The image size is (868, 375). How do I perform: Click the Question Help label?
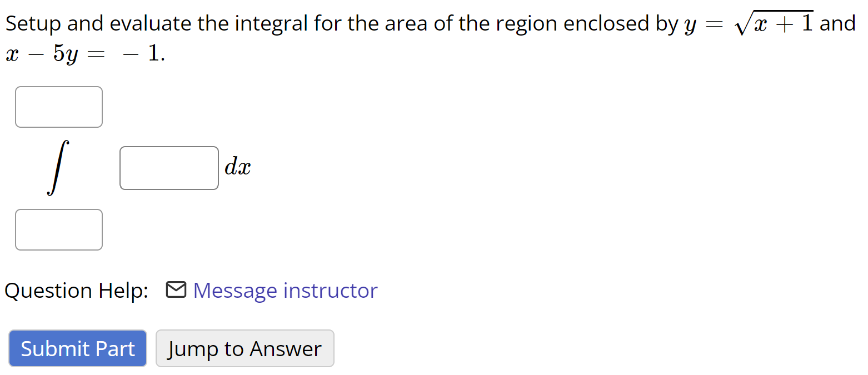(x=76, y=290)
